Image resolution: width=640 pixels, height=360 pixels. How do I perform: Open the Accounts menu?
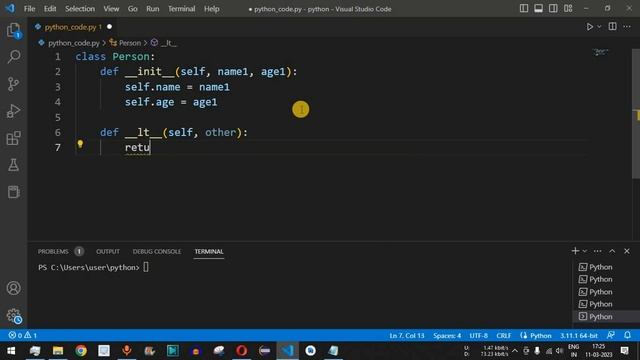click(13, 288)
